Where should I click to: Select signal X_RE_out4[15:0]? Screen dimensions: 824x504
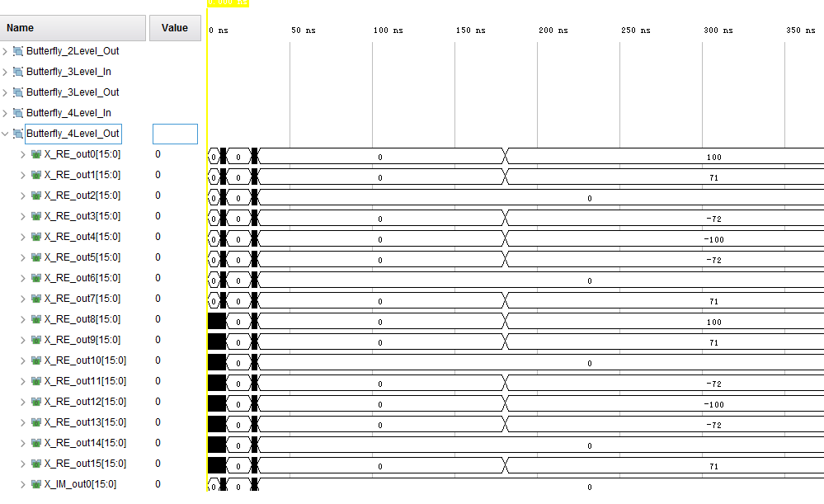pos(82,237)
